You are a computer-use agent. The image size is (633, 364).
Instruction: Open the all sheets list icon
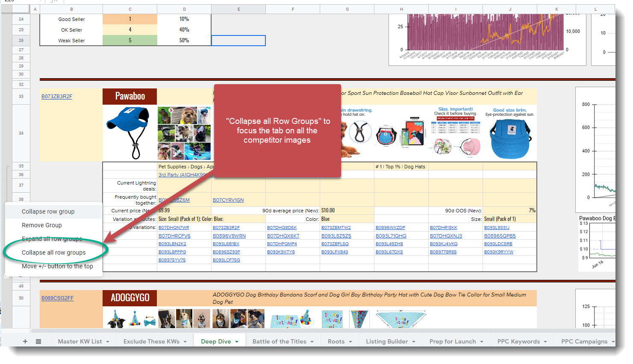[38, 341]
